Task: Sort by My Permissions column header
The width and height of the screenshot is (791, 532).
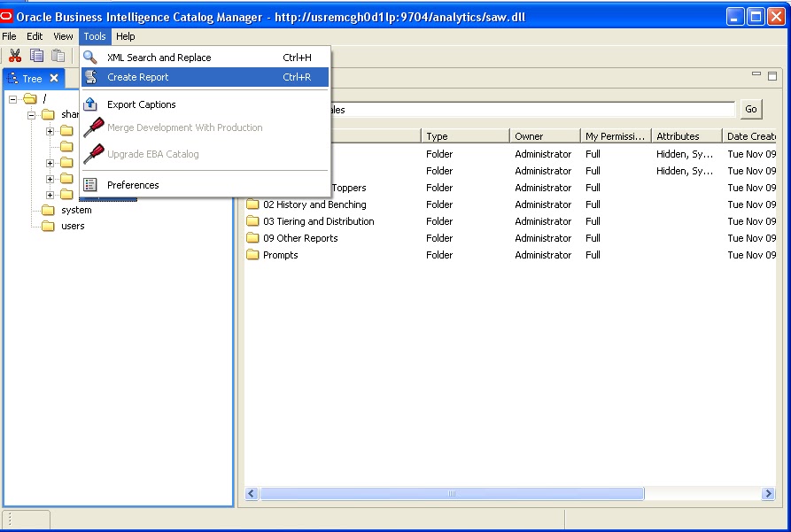Action: pos(616,136)
